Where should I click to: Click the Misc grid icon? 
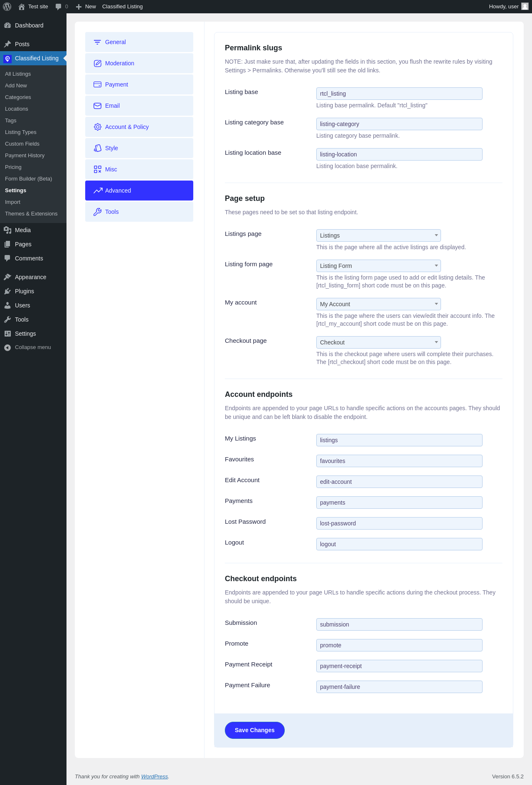click(x=98, y=169)
